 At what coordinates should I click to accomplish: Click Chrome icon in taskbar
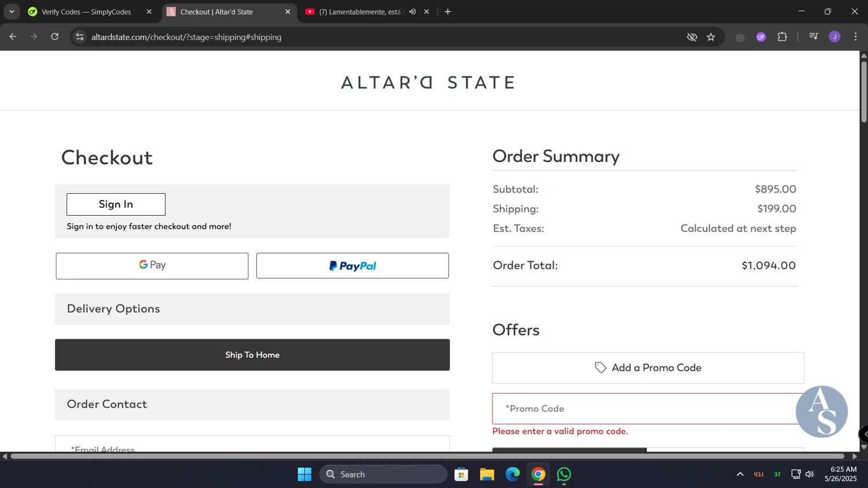click(538, 474)
